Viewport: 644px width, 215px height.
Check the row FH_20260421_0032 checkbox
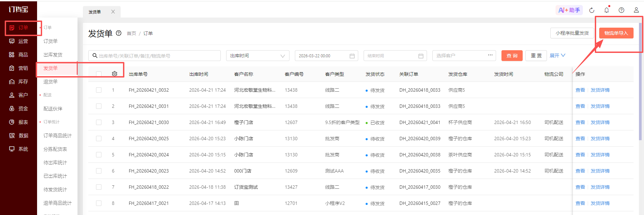(x=99, y=90)
